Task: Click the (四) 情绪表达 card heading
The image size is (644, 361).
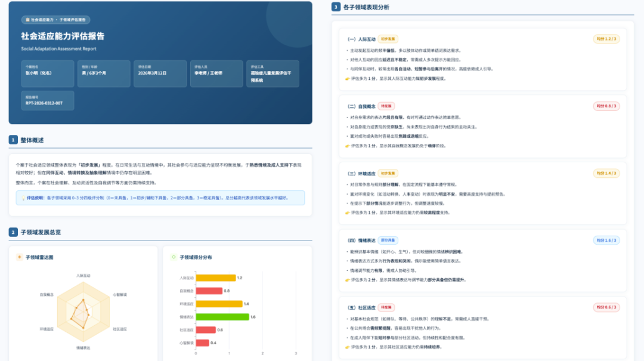Action: click(x=361, y=240)
